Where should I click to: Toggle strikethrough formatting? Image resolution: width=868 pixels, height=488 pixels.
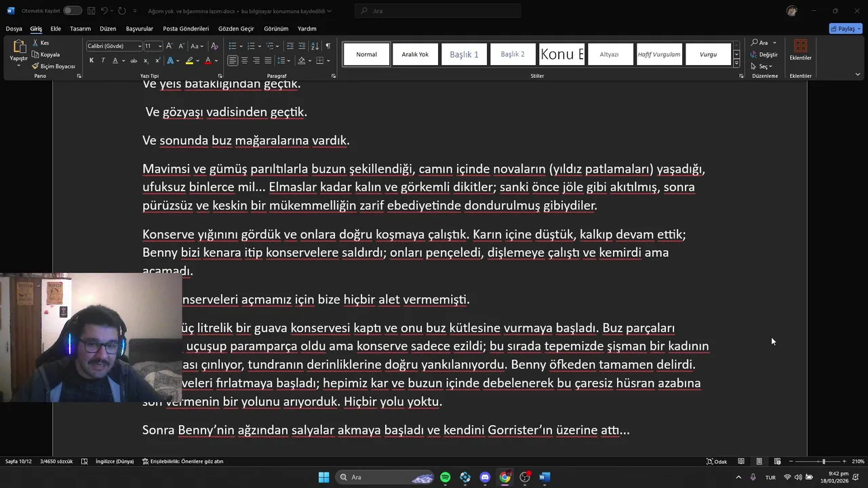tap(134, 60)
